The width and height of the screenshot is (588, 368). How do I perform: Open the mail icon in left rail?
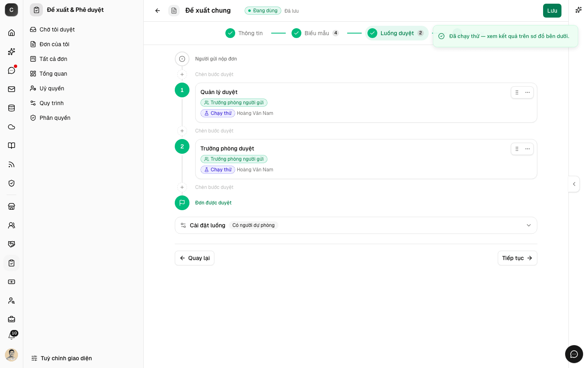click(x=11, y=89)
